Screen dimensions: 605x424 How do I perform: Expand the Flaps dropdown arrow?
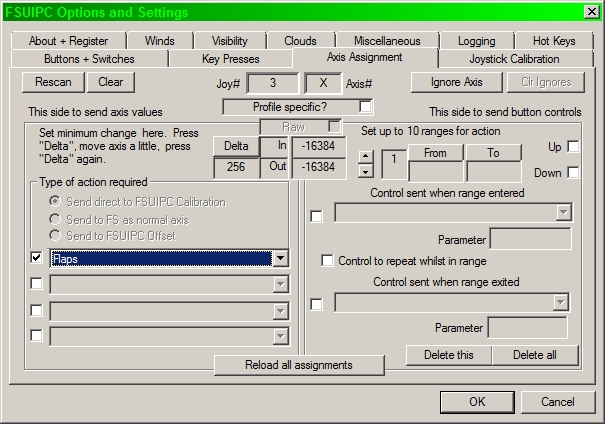(281, 258)
